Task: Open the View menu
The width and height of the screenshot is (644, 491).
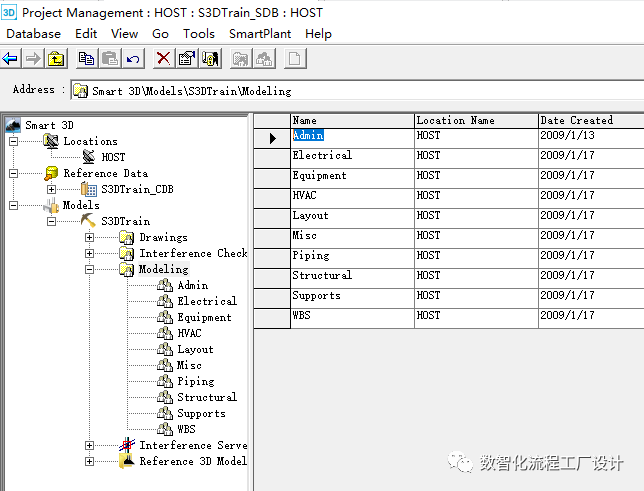Action: coord(124,34)
